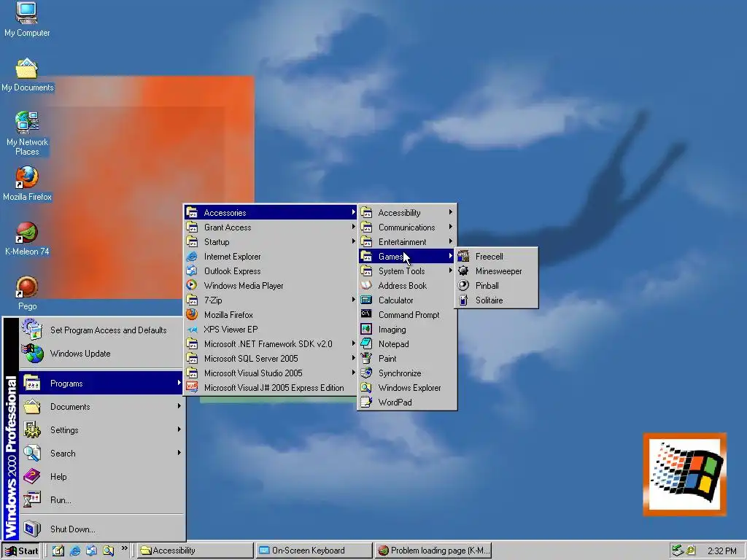Click the tray icon beside the clock
The width and height of the screenshot is (747, 560).
691,551
